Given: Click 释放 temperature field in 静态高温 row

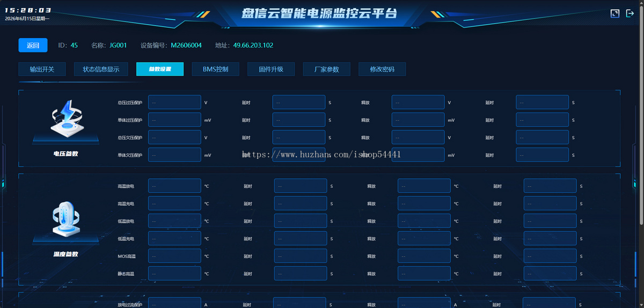Looking at the screenshot, I should pyautogui.click(x=424, y=273).
